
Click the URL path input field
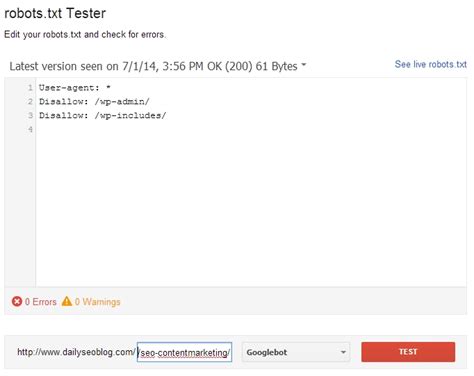184,352
